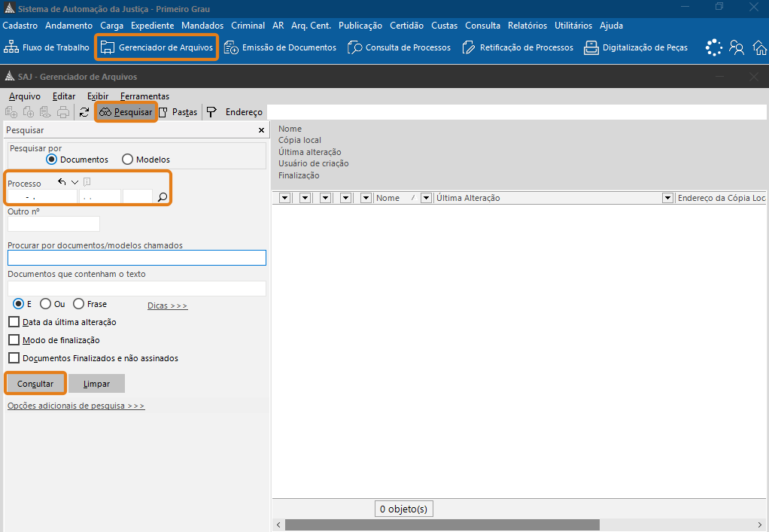The height and width of the screenshot is (532, 769).
Task: Close the Pesquisar side panel
Action: pos(261,130)
